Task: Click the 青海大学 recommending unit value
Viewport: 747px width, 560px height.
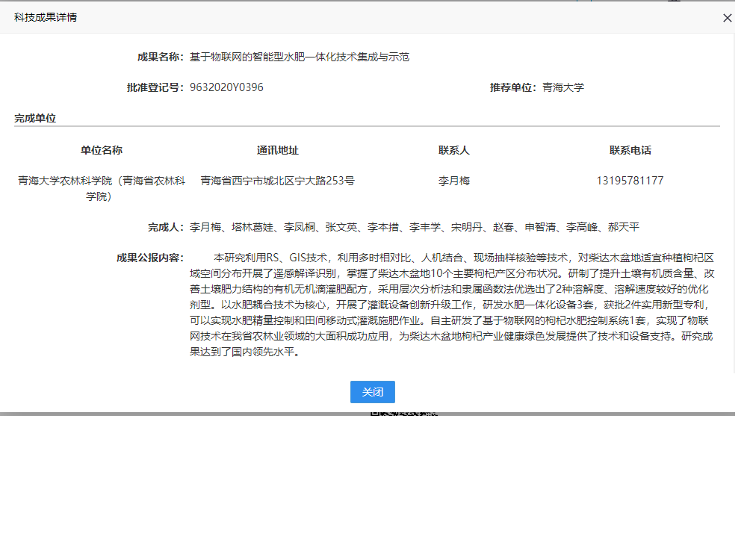Action: (x=563, y=87)
